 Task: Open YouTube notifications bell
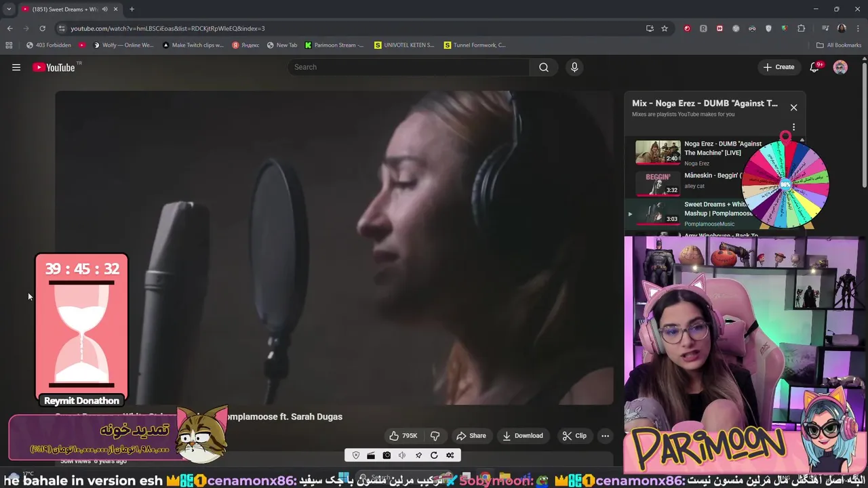tap(815, 67)
